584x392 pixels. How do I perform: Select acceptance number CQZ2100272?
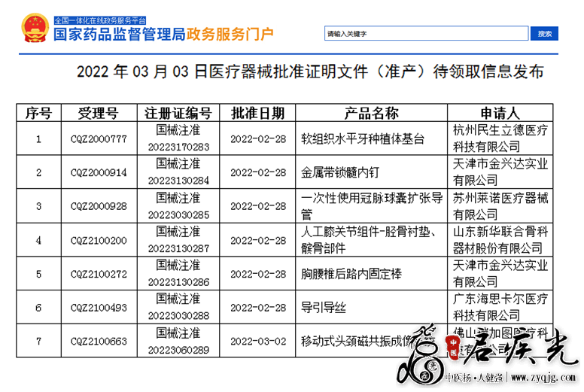click(x=99, y=275)
